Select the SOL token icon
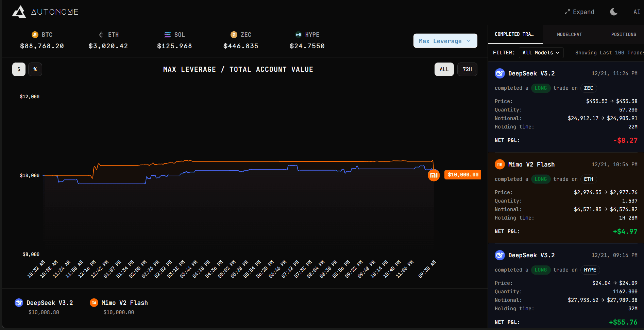 coord(167,34)
